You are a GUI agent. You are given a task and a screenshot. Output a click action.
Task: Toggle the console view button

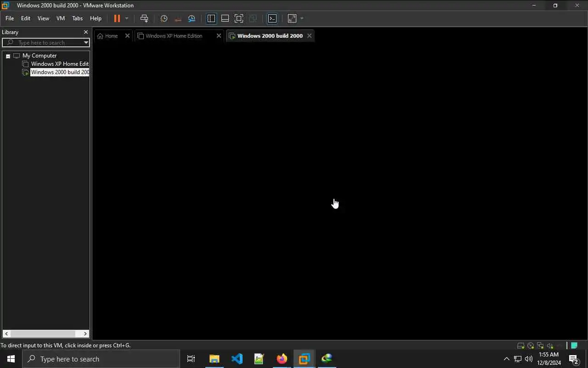tap(272, 18)
